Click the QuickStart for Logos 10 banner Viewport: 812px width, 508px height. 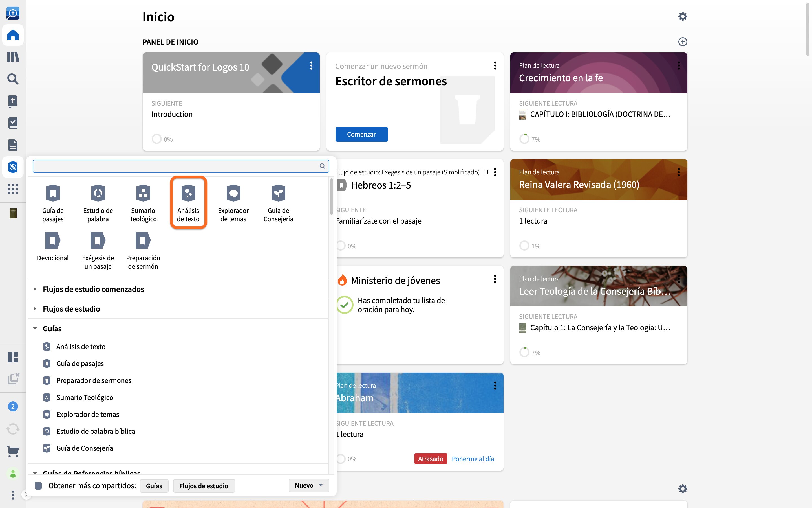(x=231, y=73)
